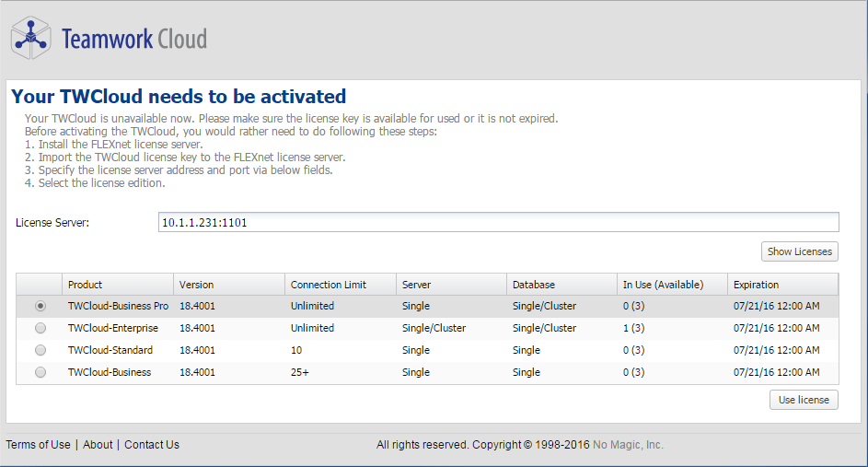This screenshot has height=467, width=868.
Task: Click the Teamwork Cloud logo icon
Action: (31, 38)
